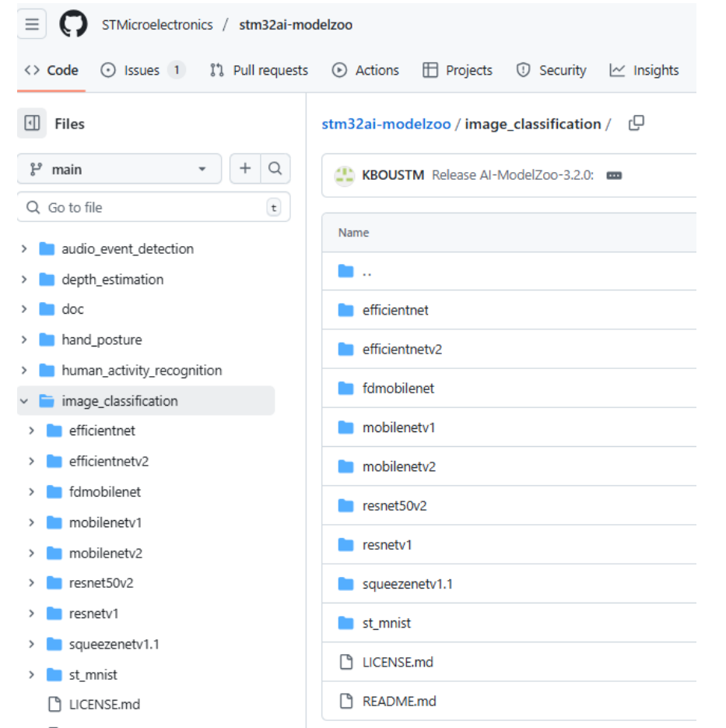726x728 pixels.
Task: Click the search magnifier icon beside branch
Action: point(275,169)
